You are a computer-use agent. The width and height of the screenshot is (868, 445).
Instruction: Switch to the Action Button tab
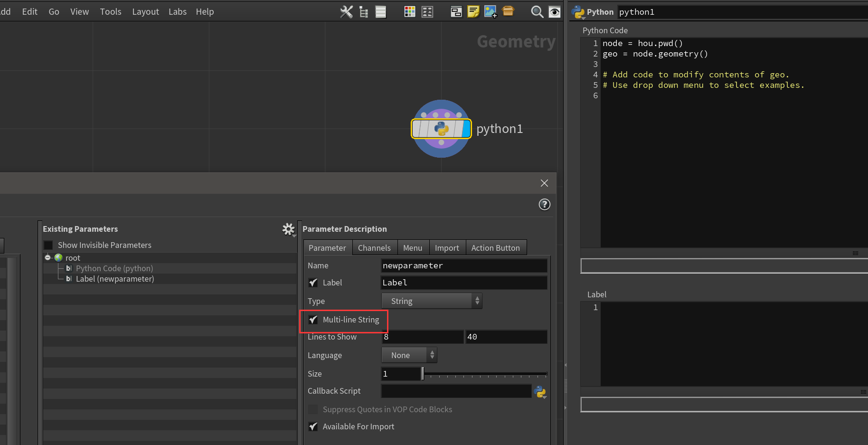pos(496,248)
